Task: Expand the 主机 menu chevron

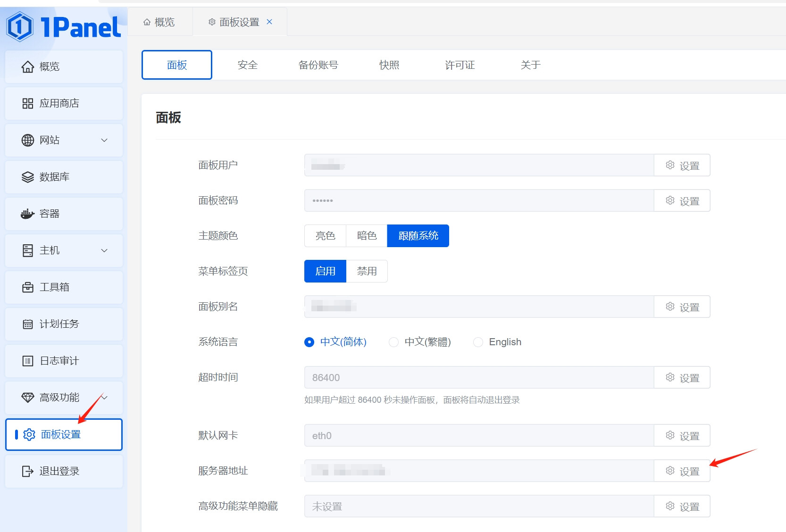Action: point(105,250)
